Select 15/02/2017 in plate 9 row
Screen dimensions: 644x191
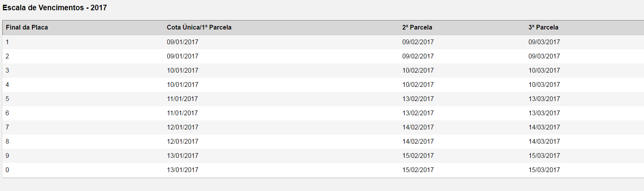[418, 156]
